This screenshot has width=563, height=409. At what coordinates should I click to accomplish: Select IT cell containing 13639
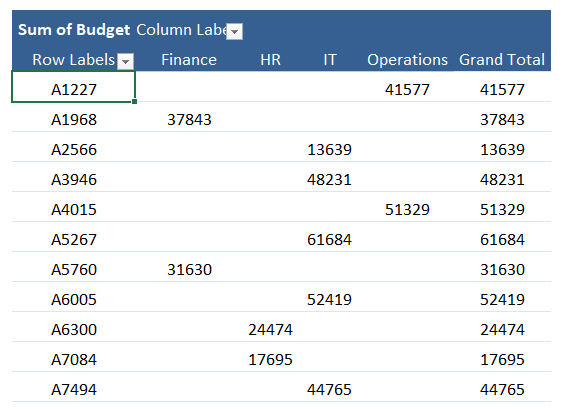coord(330,149)
